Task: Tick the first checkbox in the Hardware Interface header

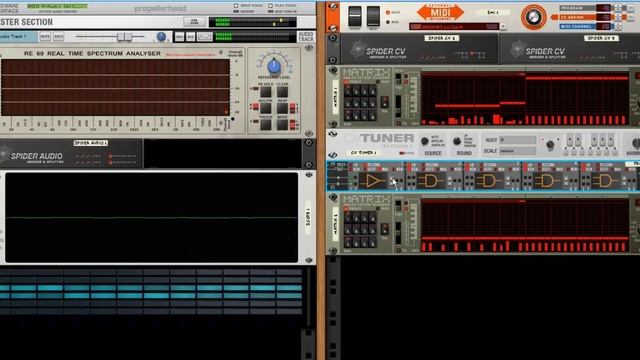Action: pyautogui.click(x=236, y=6)
